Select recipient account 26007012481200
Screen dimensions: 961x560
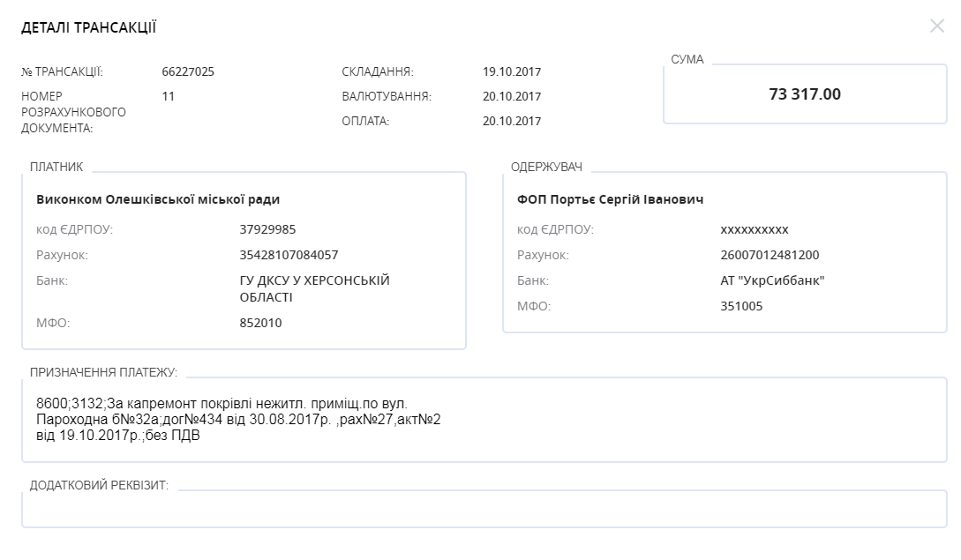(770, 255)
